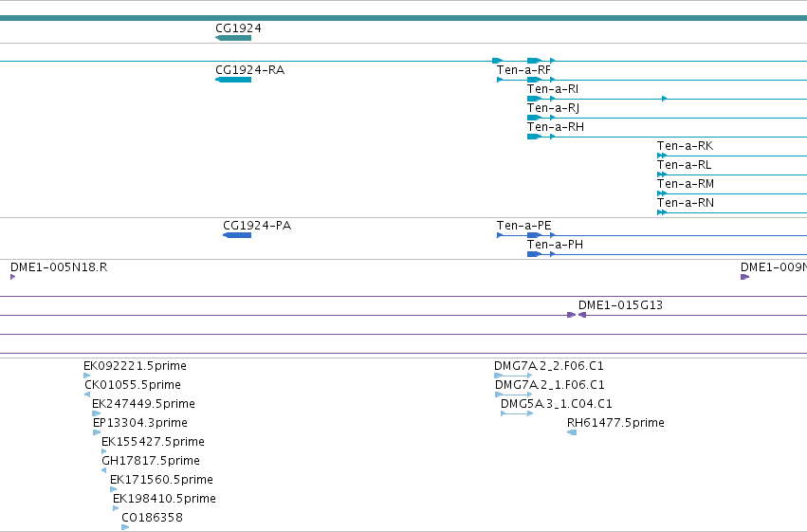Viewport: 807px width, 532px height.
Task: Select the Ten-a-RN transcript label
Action: [686, 203]
